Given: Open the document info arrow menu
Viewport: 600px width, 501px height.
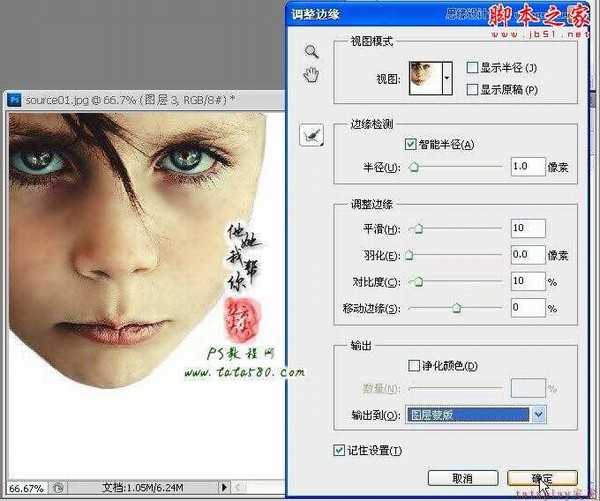Looking at the screenshot, I should pyautogui.click(x=224, y=487).
